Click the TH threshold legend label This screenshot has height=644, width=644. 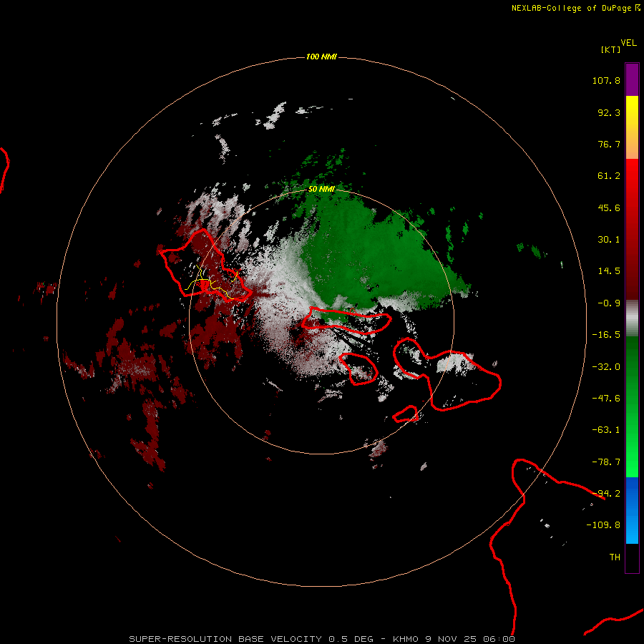click(x=615, y=557)
